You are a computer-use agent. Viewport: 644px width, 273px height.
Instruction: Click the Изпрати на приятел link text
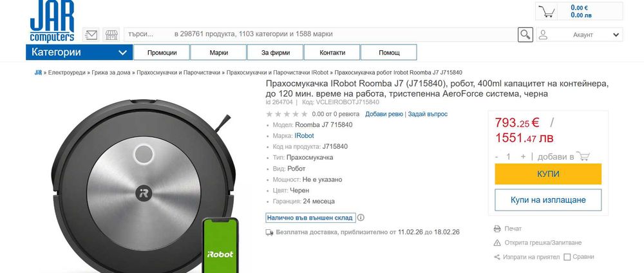tap(532, 257)
